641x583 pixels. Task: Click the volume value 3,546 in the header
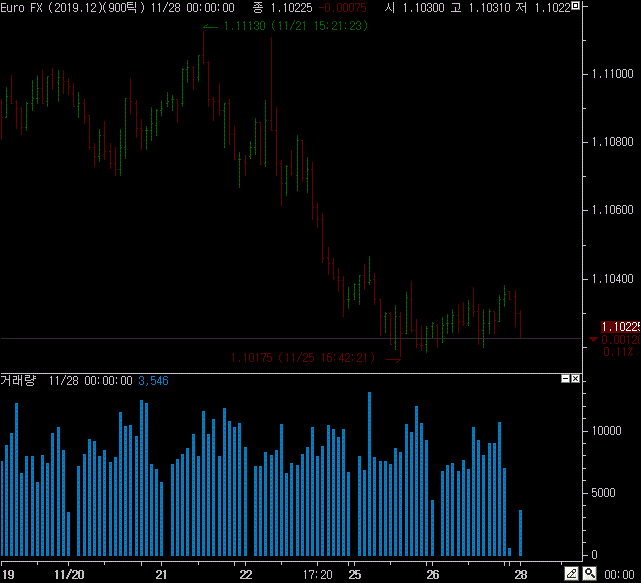coord(154,381)
